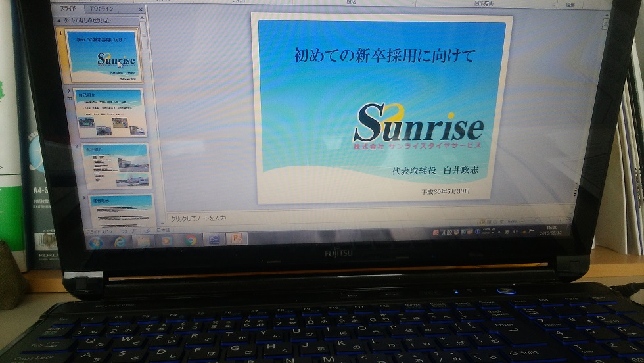Click the IME A input mode indicator
The image size is (644, 363).
(x=444, y=232)
